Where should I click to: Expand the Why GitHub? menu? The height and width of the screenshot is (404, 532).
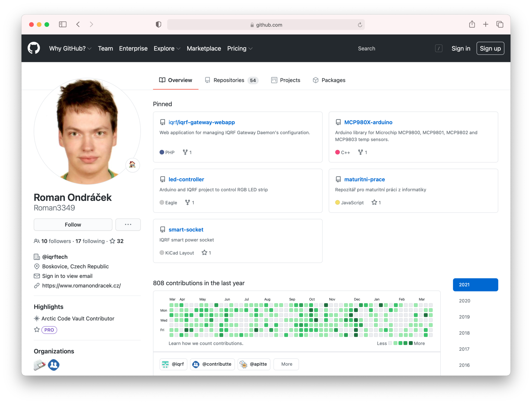[x=70, y=48]
